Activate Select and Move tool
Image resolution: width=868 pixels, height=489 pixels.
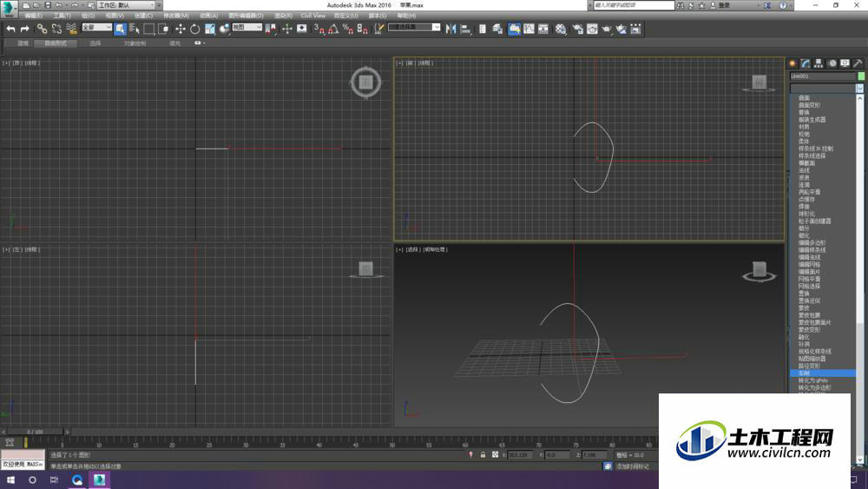pyautogui.click(x=181, y=29)
